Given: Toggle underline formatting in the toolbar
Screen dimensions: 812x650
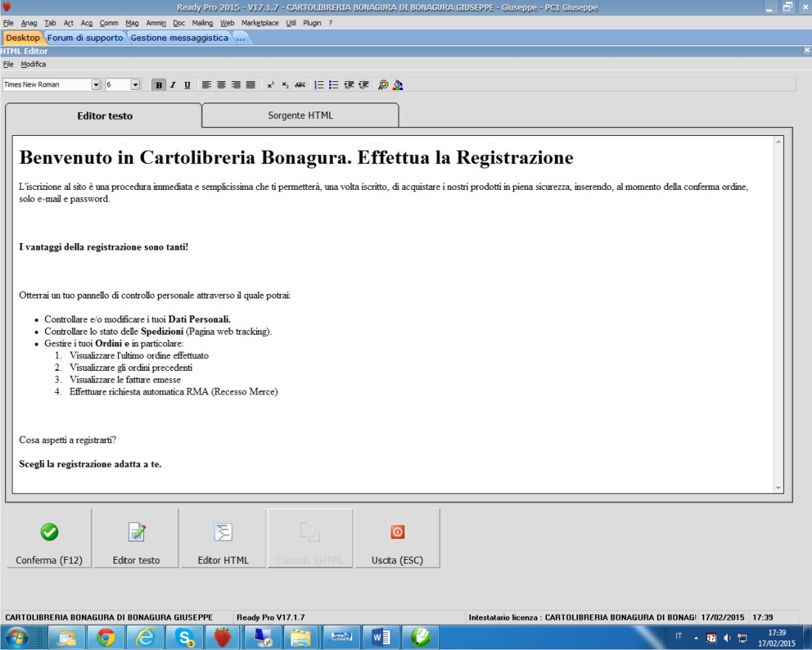Looking at the screenshot, I should tap(187, 85).
